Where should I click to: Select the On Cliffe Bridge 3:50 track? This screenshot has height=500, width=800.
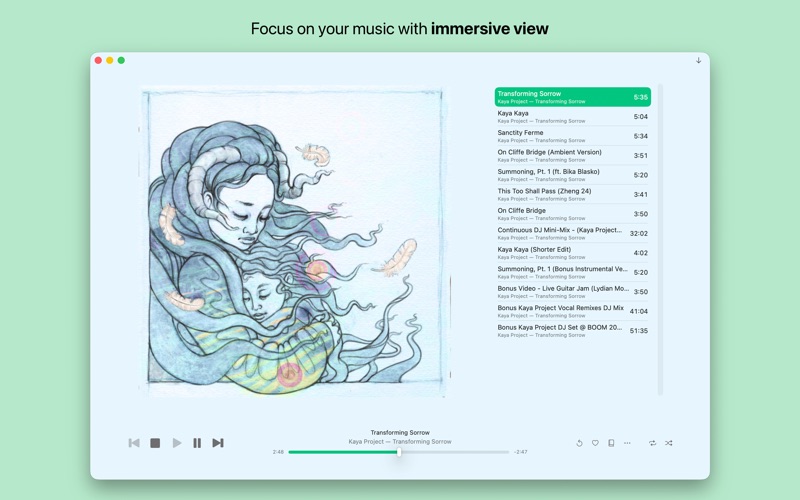(572, 214)
